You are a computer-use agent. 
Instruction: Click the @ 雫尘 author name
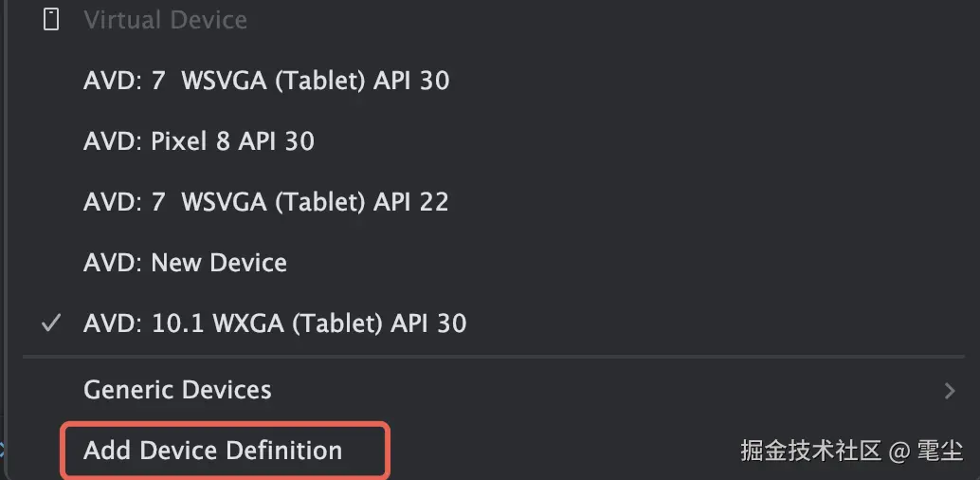point(926,452)
